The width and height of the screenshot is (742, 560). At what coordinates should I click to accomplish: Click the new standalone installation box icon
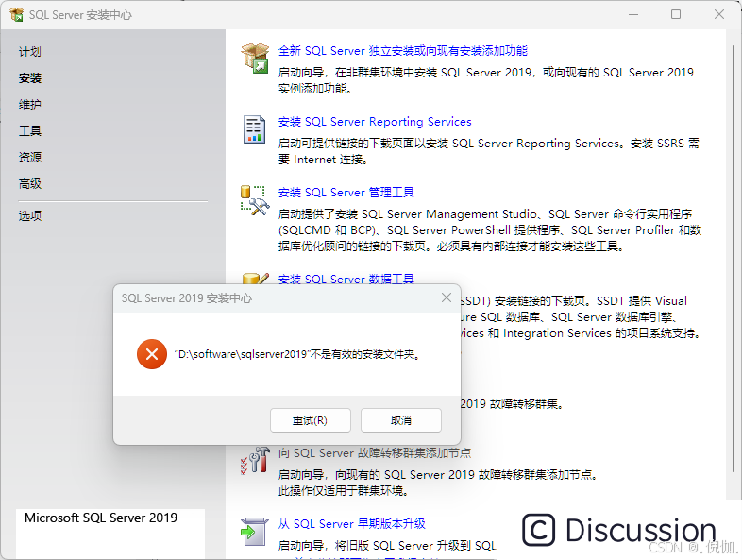[255, 59]
